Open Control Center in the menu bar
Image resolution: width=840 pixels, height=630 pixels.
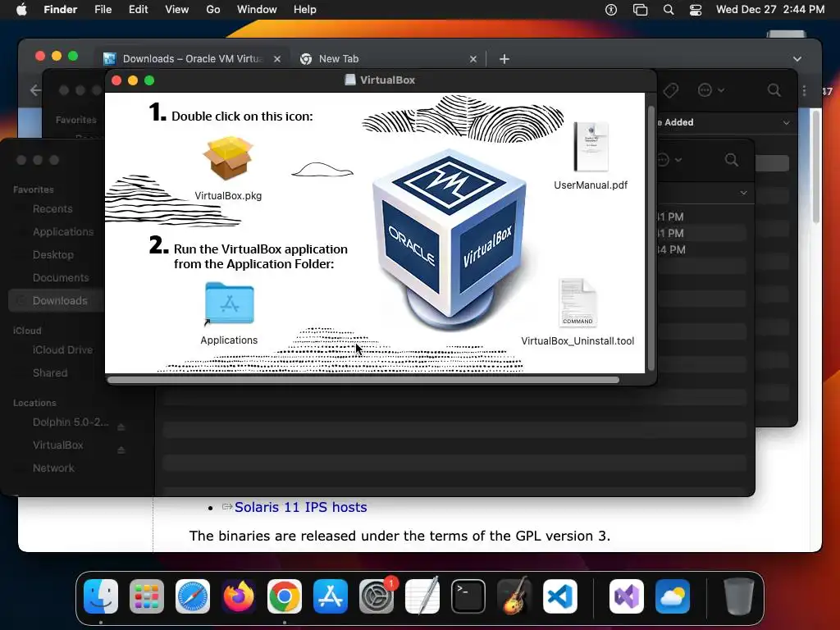tap(696, 10)
